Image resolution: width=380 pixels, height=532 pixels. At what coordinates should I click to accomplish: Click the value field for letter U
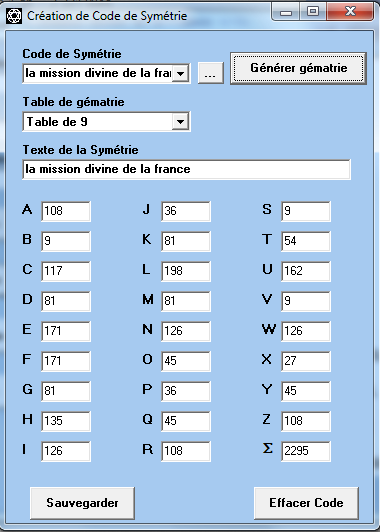click(x=306, y=271)
